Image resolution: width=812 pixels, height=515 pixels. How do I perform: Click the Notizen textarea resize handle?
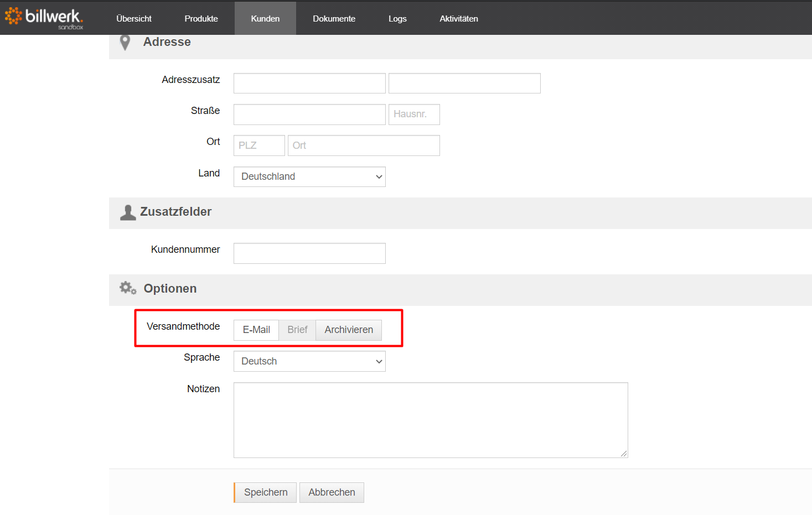(x=624, y=454)
